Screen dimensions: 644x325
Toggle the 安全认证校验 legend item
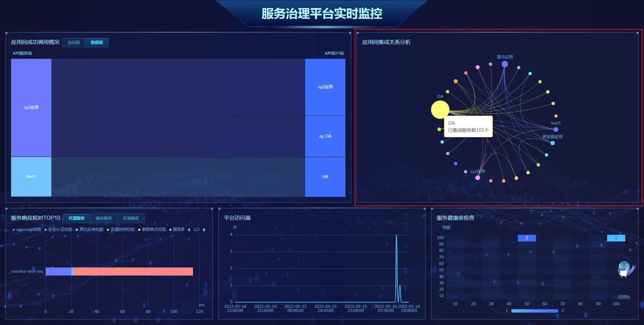[x=60, y=229]
